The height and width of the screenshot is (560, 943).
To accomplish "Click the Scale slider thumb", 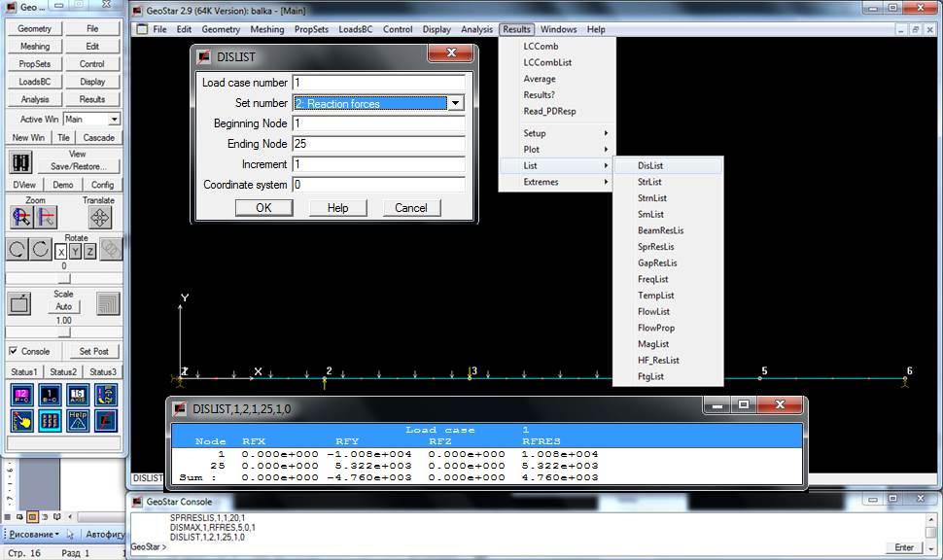I will click(x=64, y=332).
